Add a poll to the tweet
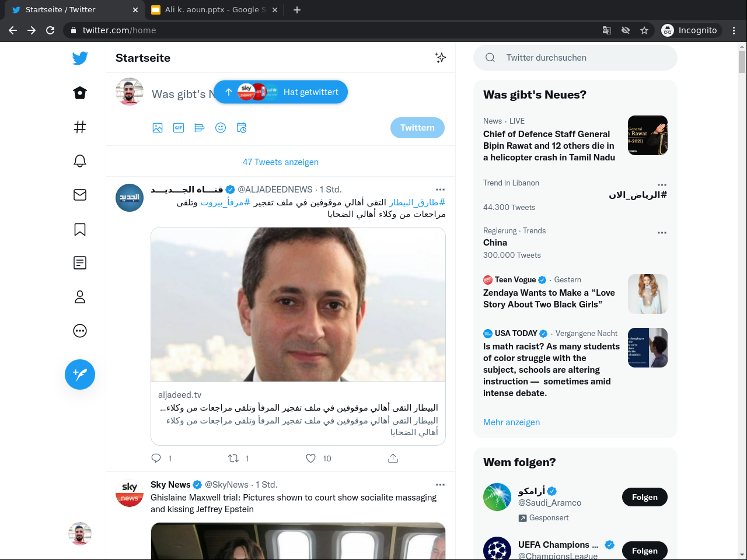Viewport: 747px width, 560px height. pos(200,128)
